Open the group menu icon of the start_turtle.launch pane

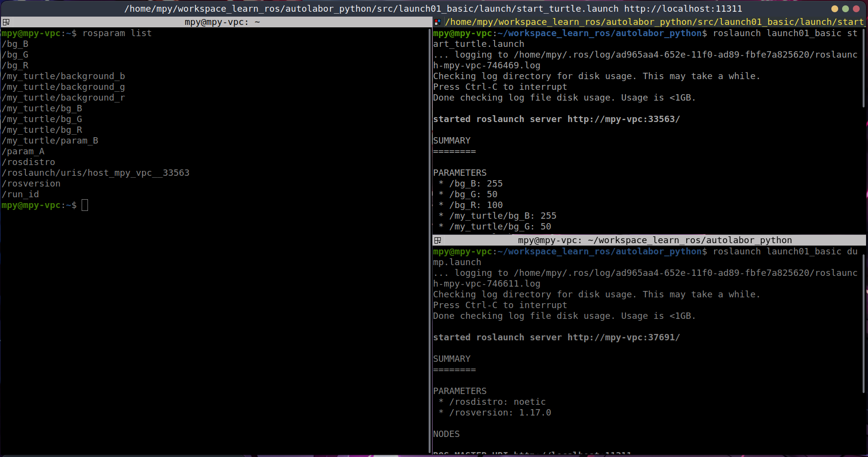[x=438, y=22]
